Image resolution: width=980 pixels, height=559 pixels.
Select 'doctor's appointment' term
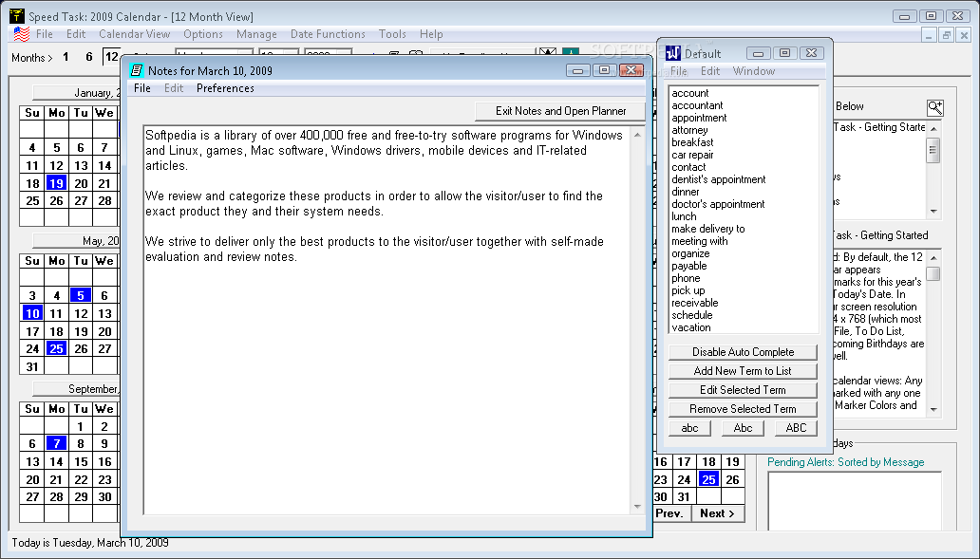[x=718, y=204]
